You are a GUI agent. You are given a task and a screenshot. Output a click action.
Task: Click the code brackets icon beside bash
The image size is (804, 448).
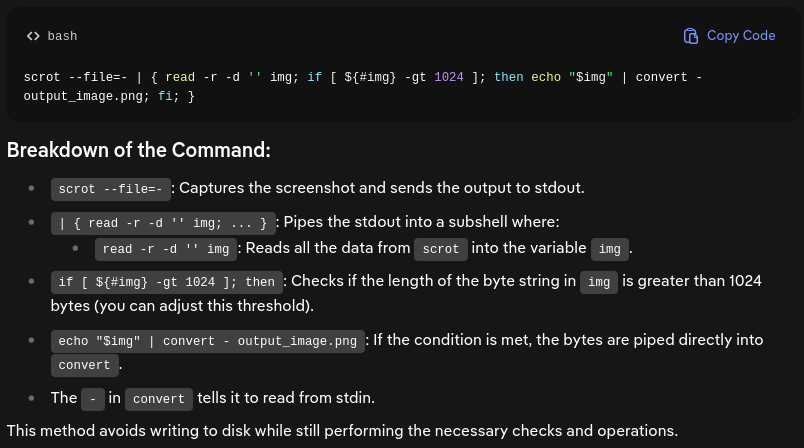(x=33, y=36)
